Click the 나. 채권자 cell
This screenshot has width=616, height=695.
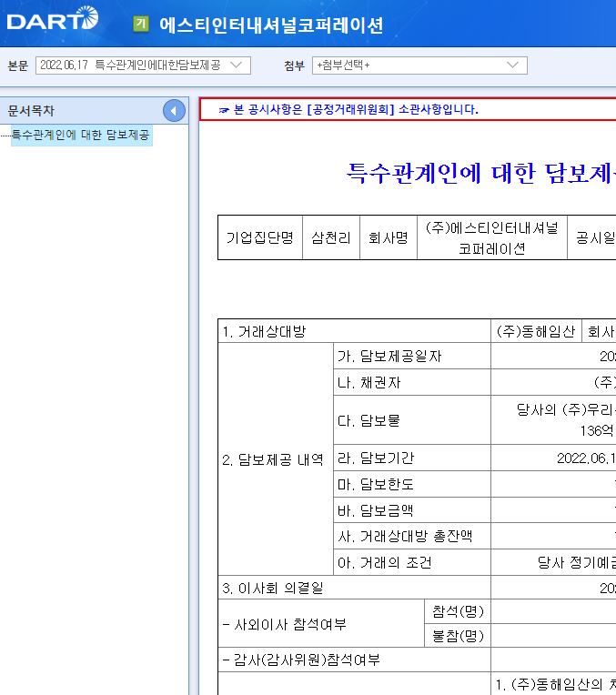(412, 382)
